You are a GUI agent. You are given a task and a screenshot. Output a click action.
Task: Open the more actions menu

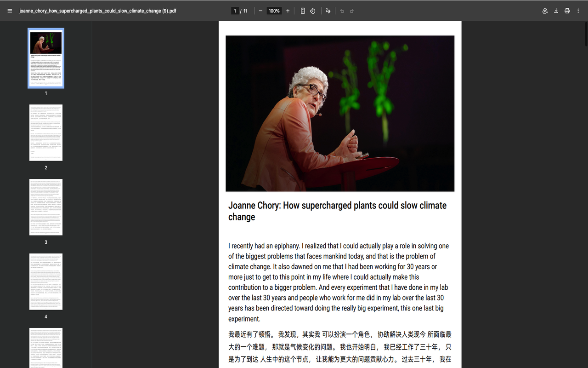(x=578, y=11)
